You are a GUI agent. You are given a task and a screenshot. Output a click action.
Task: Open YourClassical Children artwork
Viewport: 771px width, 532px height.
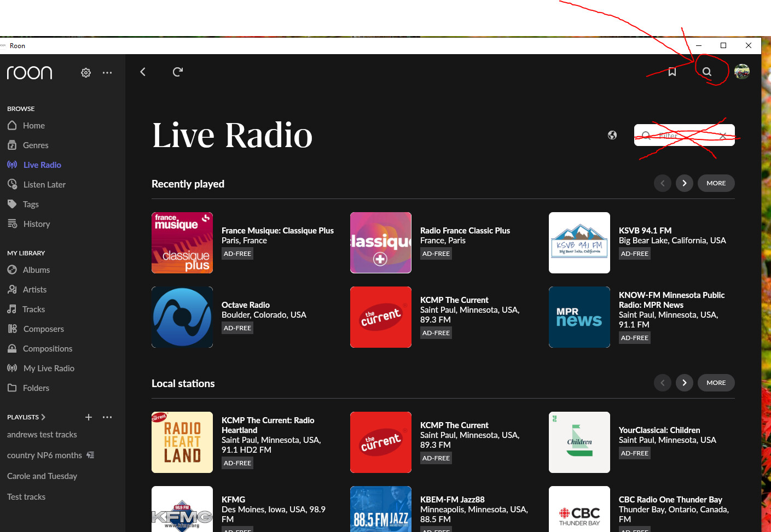[x=579, y=442]
